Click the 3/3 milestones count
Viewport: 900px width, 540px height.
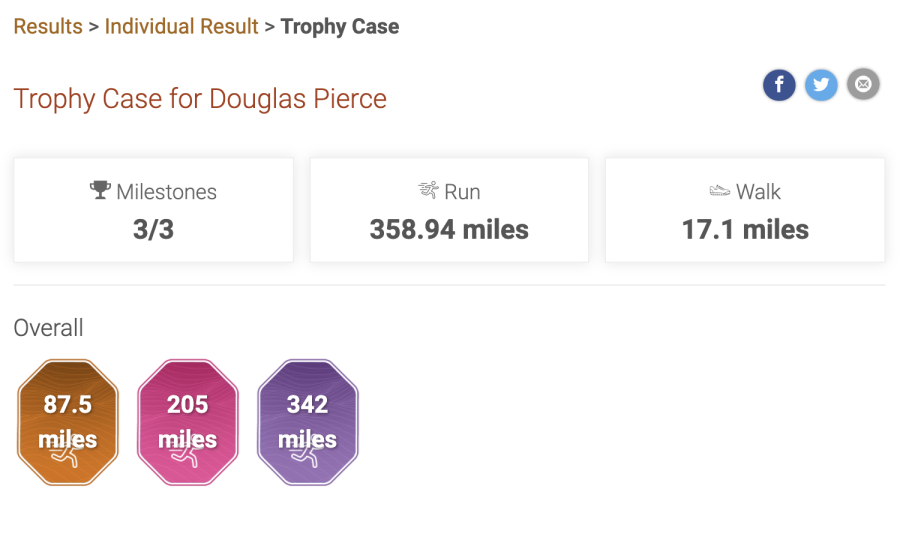[x=153, y=230]
